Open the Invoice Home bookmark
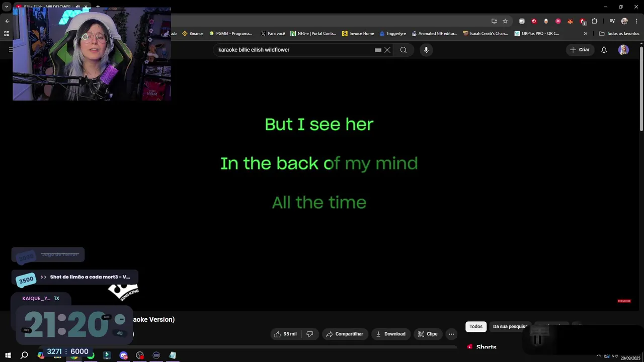This screenshot has width=644, height=362. pos(358,34)
